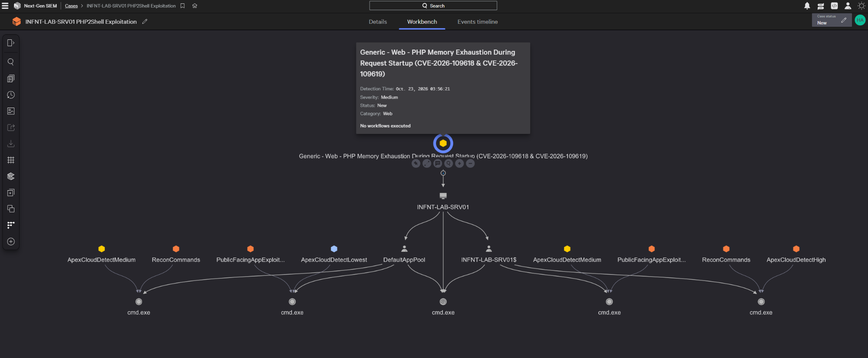Click the HA user avatar
The width and height of the screenshot is (868, 358).
[x=860, y=20]
